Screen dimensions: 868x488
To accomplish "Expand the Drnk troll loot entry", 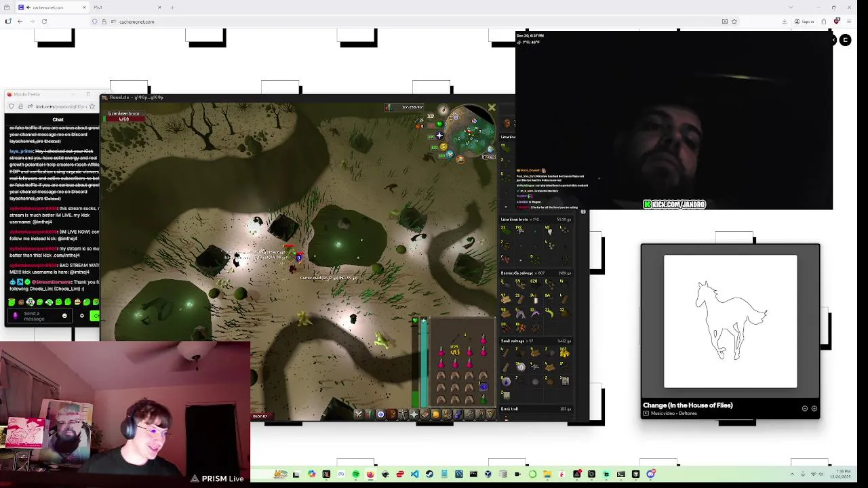I will (x=536, y=409).
